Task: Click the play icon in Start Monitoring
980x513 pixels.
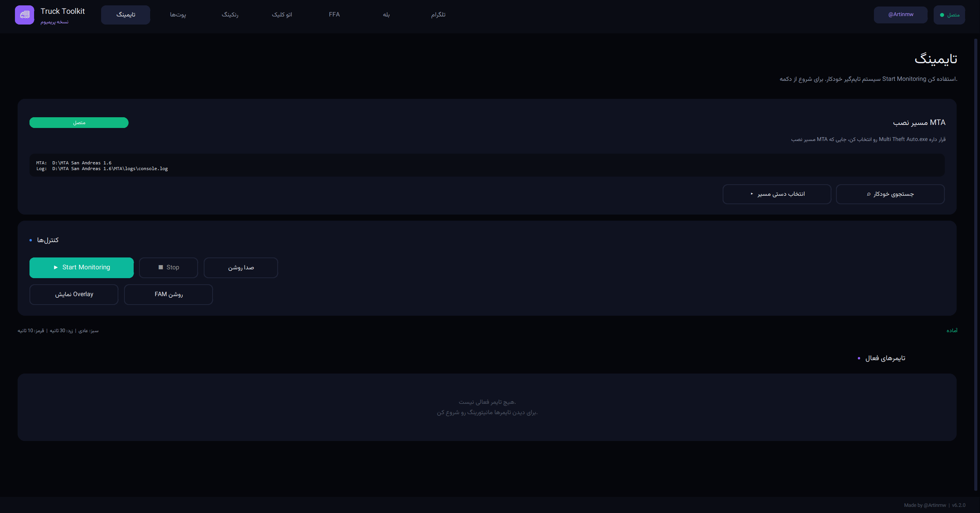Action: (56, 267)
